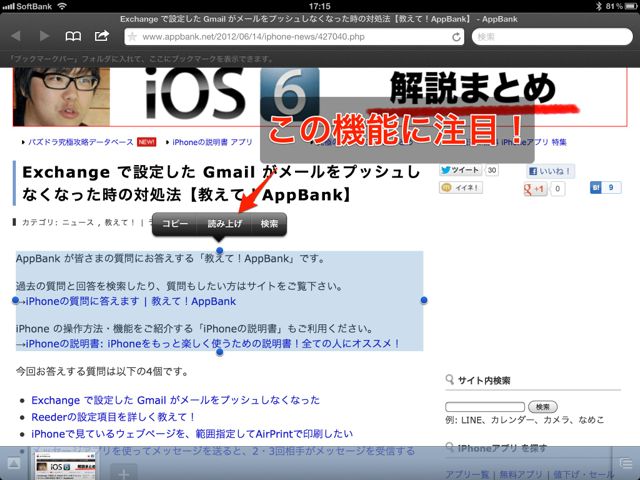Grab the bottom selection handle dot
The image size is (640, 480).
pos(220,352)
